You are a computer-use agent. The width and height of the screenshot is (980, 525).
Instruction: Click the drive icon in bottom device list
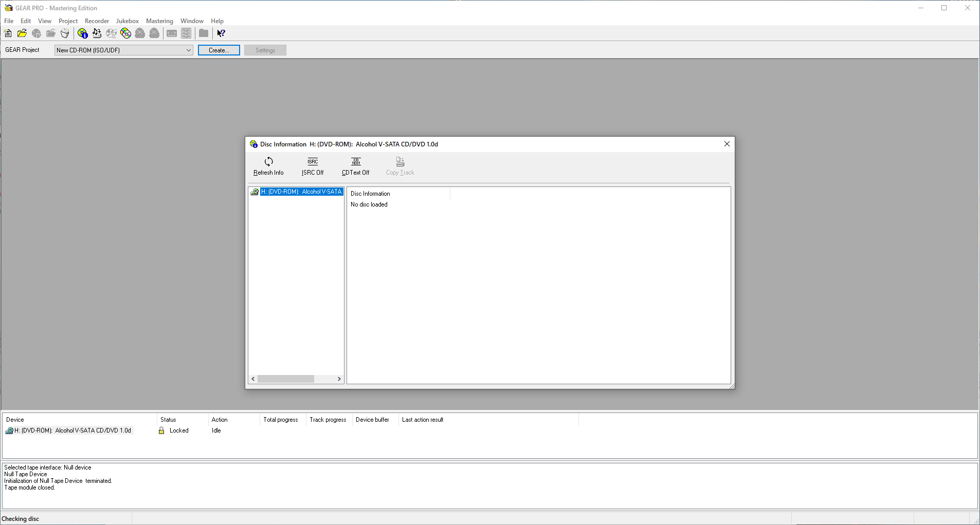[9, 430]
